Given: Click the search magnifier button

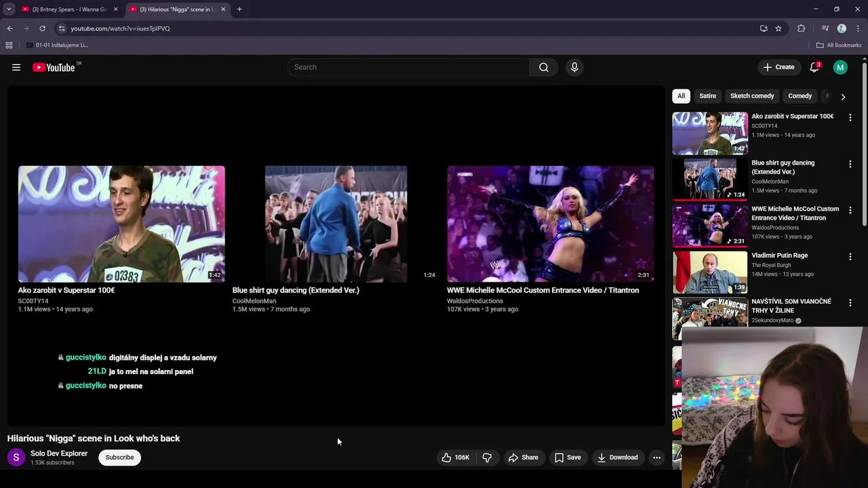Looking at the screenshot, I should click(544, 67).
